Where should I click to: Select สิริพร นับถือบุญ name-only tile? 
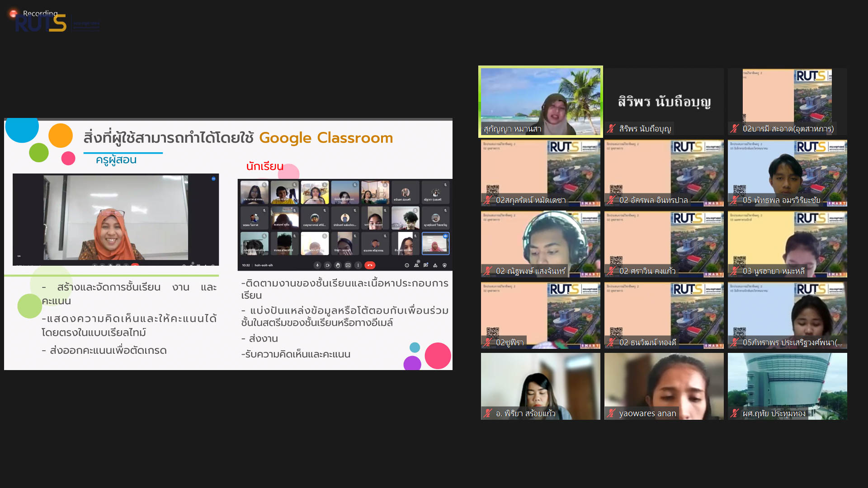(664, 102)
